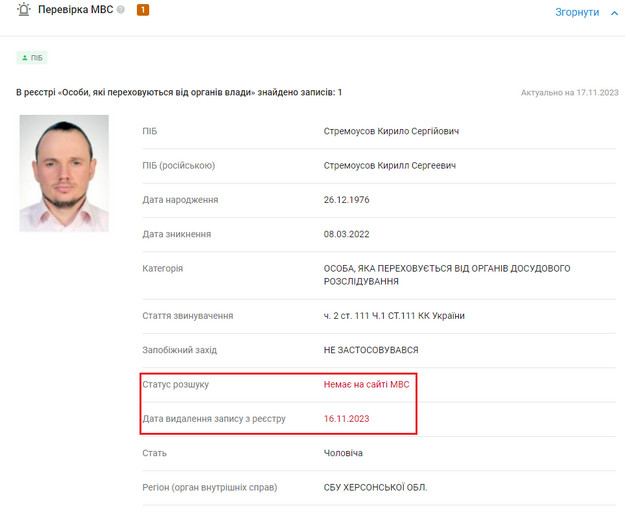Click the Категорія row label
The height and width of the screenshot is (514, 625).
[163, 268]
